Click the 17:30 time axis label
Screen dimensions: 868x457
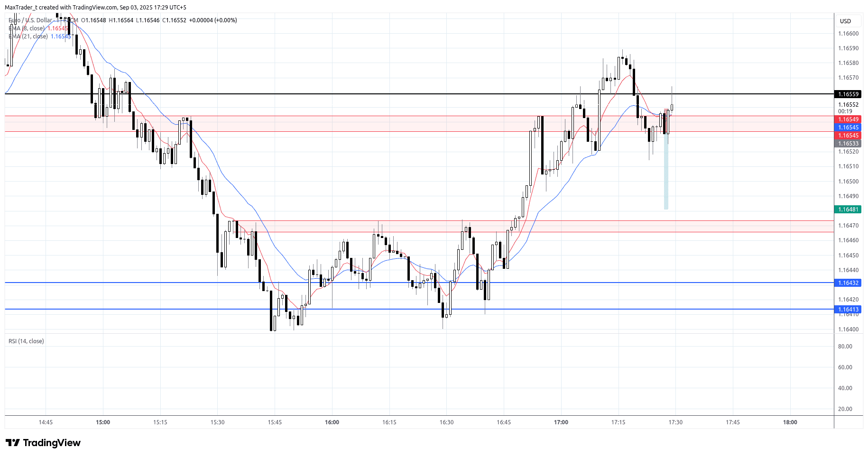pos(675,422)
